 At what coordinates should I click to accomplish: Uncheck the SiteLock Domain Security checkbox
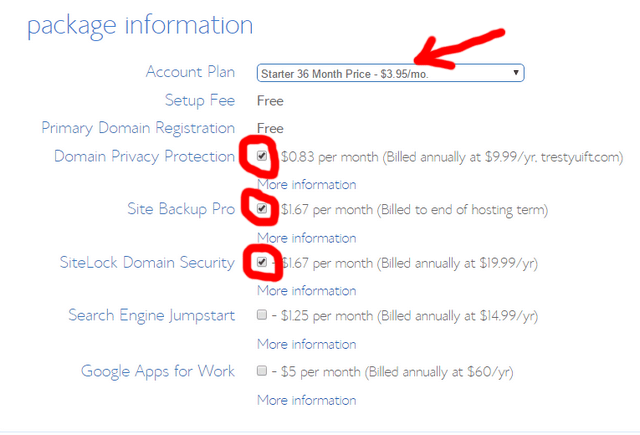[262, 262]
